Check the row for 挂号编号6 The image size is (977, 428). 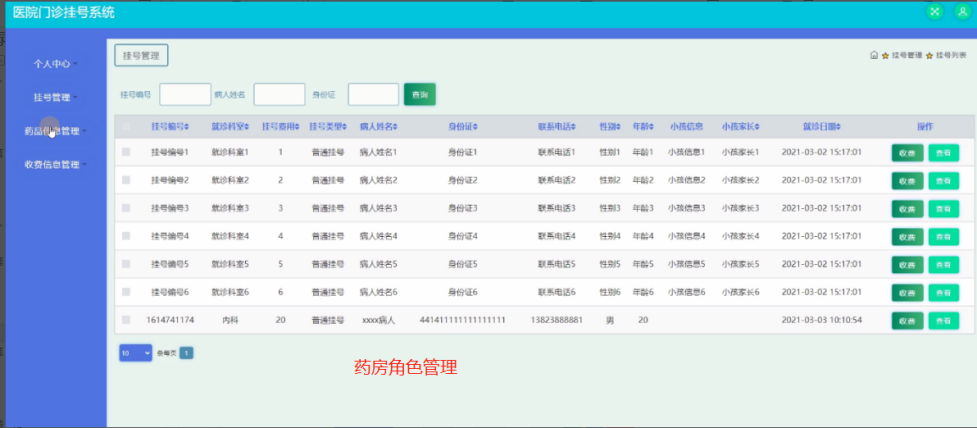pos(126,292)
